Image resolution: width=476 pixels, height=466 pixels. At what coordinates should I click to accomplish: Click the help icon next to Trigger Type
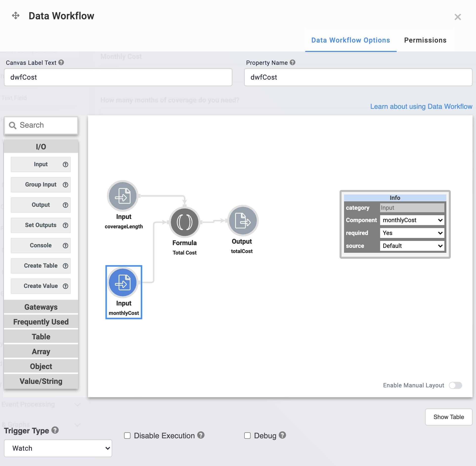[55, 430]
